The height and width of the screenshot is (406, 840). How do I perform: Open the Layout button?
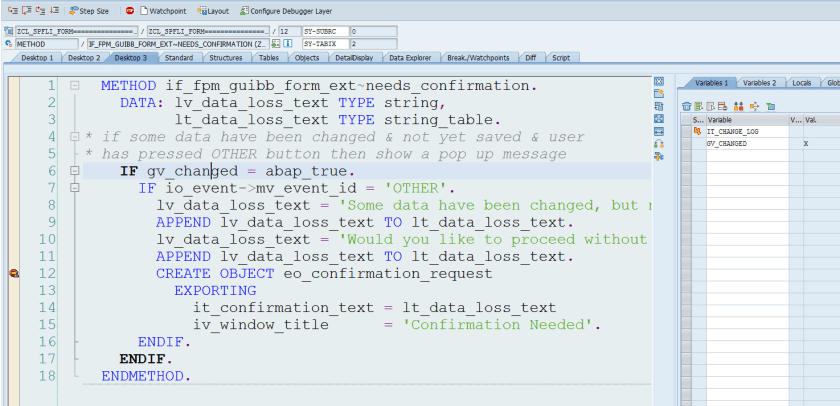(x=213, y=11)
